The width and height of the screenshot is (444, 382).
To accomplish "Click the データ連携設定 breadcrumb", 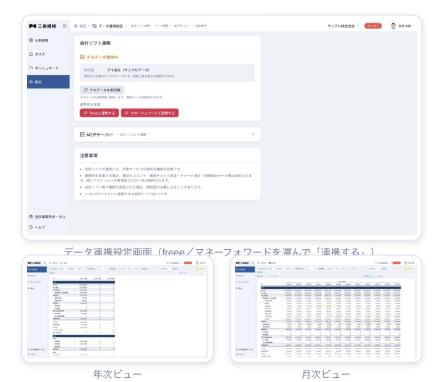I will click(108, 26).
